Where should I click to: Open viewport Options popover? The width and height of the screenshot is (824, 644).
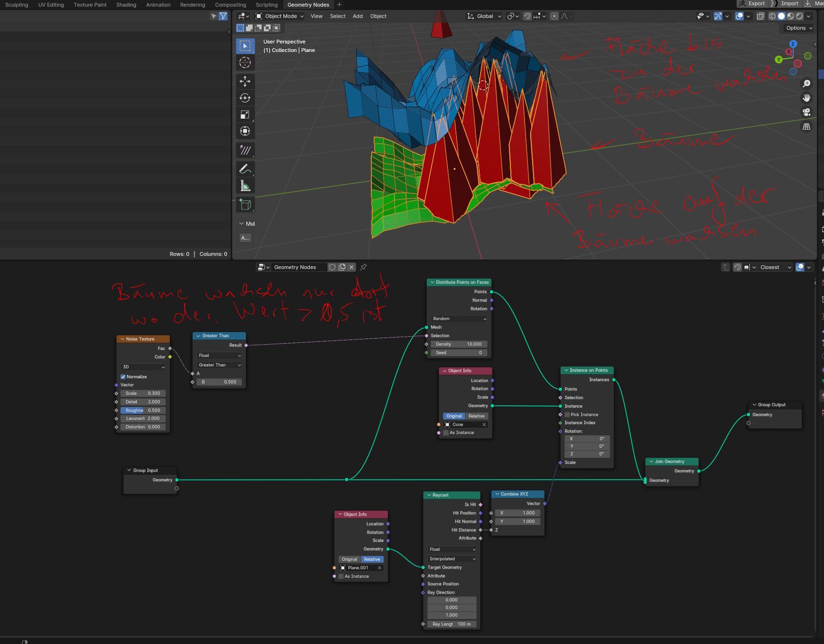(799, 28)
